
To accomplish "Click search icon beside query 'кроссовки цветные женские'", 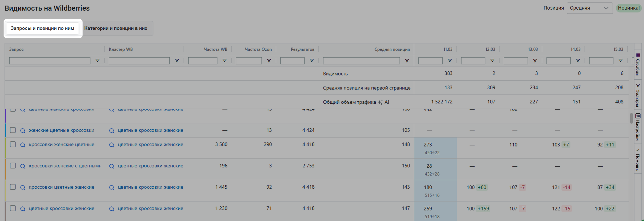I will click(23, 188).
